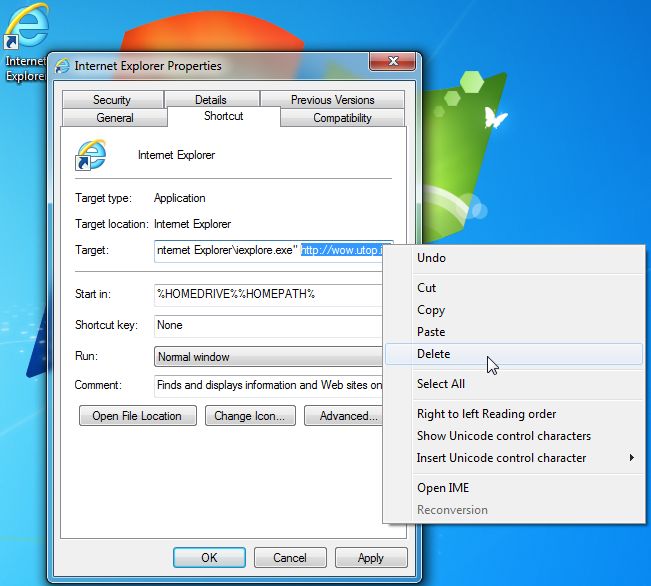This screenshot has width=651, height=586.
Task: Toggle Show Unicode control characters
Action: click(514, 436)
